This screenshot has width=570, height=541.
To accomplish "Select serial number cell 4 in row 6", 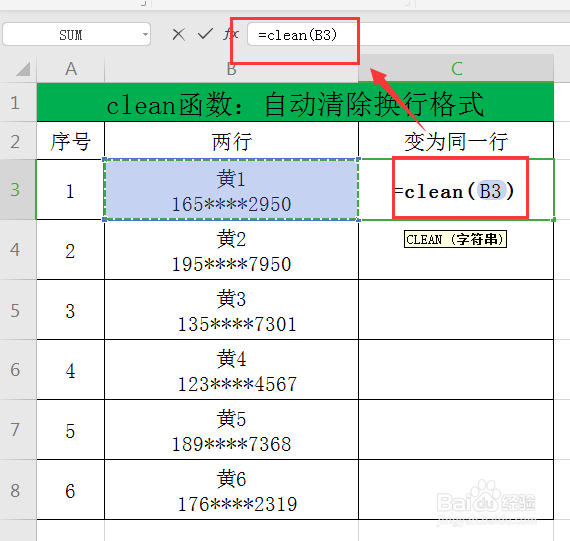I will point(71,370).
